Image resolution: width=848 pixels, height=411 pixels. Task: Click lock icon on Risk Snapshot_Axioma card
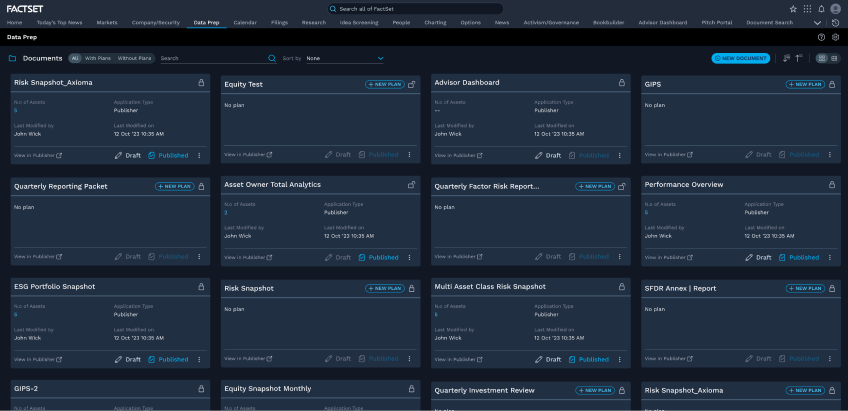click(201, 83)
